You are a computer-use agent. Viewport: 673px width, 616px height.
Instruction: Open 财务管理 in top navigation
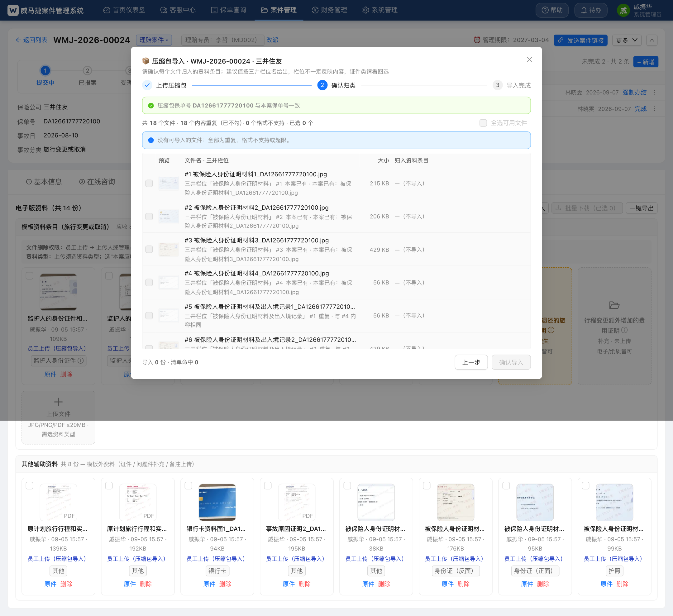coord(330,10)
